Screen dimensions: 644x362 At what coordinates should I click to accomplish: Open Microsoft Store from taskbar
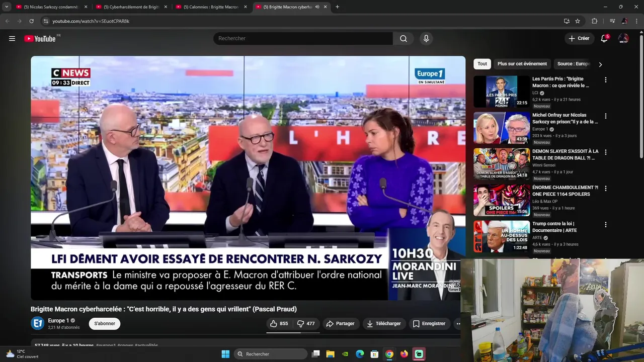374,354
